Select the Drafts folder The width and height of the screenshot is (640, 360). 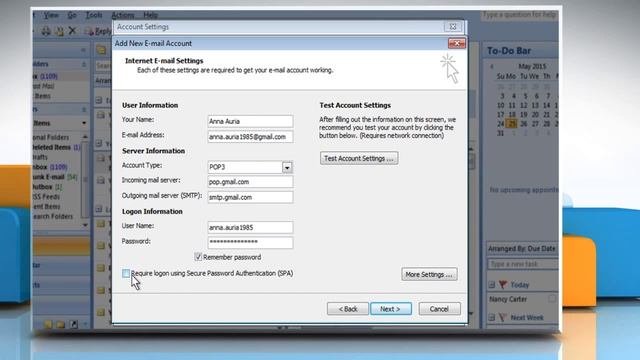click(x=40, y=157)
